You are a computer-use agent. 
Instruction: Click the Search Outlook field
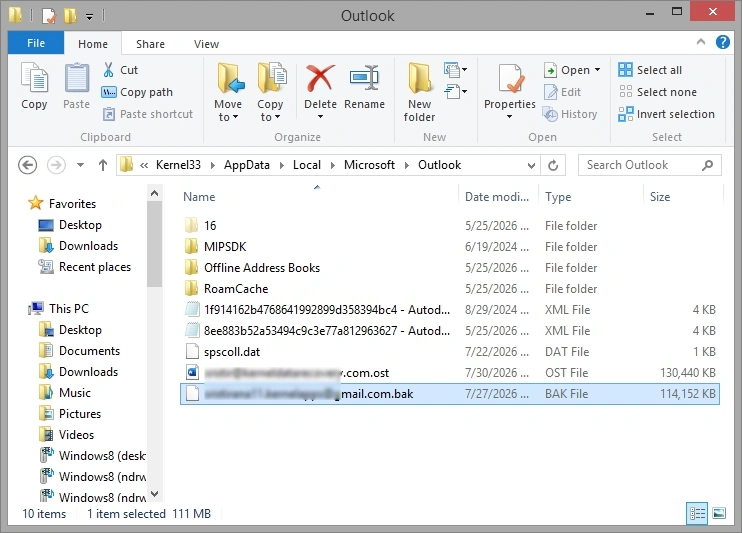(649, 165)
